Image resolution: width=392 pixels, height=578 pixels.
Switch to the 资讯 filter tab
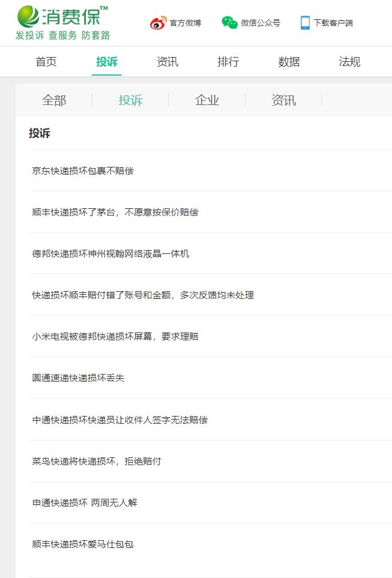283,100
